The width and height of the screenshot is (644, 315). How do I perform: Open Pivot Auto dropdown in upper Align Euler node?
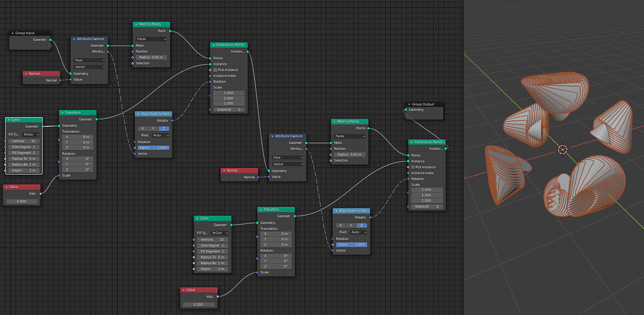[161, 135]
